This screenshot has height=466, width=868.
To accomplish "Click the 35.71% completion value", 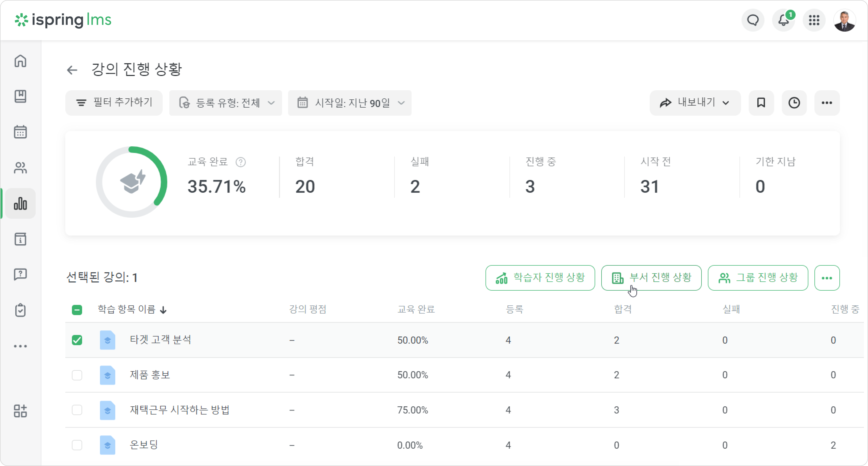I will [217, 187].
